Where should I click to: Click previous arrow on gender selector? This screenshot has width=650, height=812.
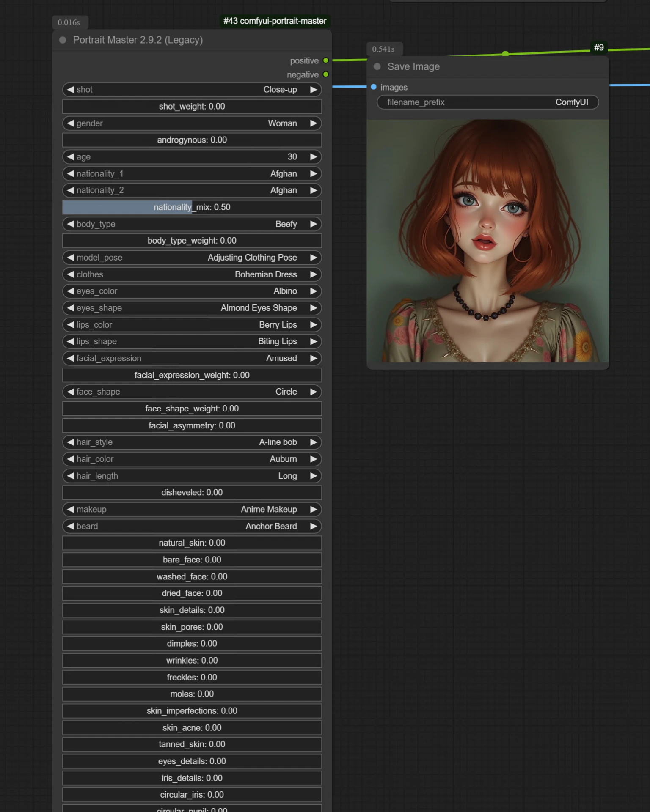(70, 123)
